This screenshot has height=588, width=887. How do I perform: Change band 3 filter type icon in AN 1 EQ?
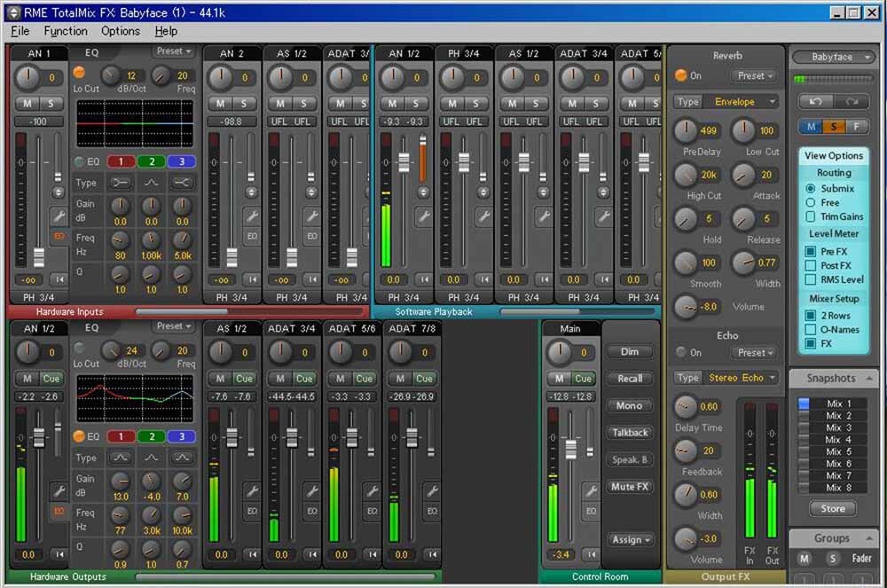182,183
